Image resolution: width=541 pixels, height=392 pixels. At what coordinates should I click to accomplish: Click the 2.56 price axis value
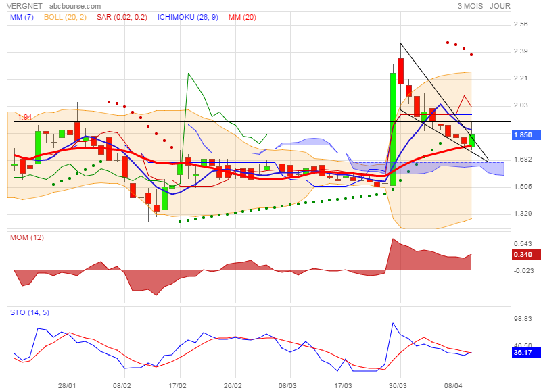point(521,24)
